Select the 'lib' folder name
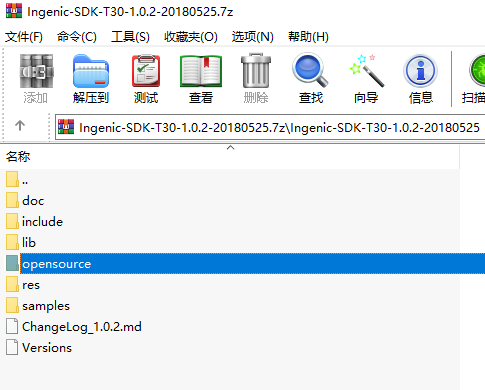Image resolution: width=485 pixels, height=390 pixels. (29, 243)
